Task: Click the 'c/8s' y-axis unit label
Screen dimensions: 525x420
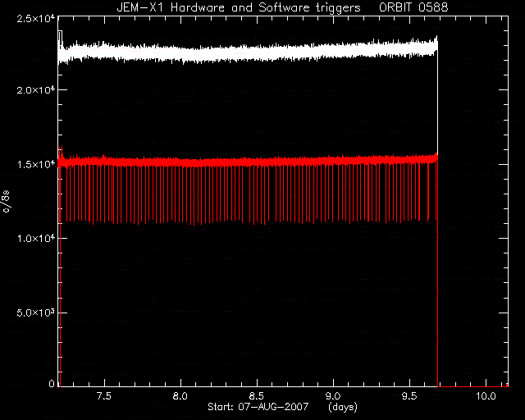Action: pos(7,201)
